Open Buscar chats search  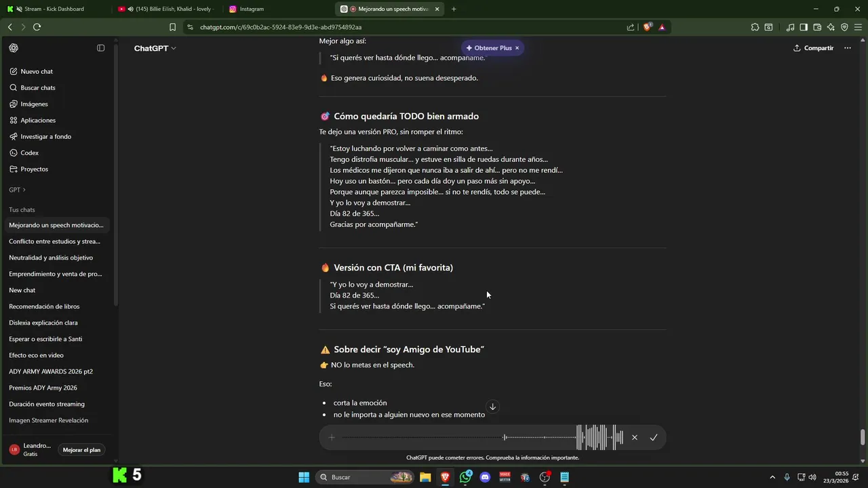[38, 87]
